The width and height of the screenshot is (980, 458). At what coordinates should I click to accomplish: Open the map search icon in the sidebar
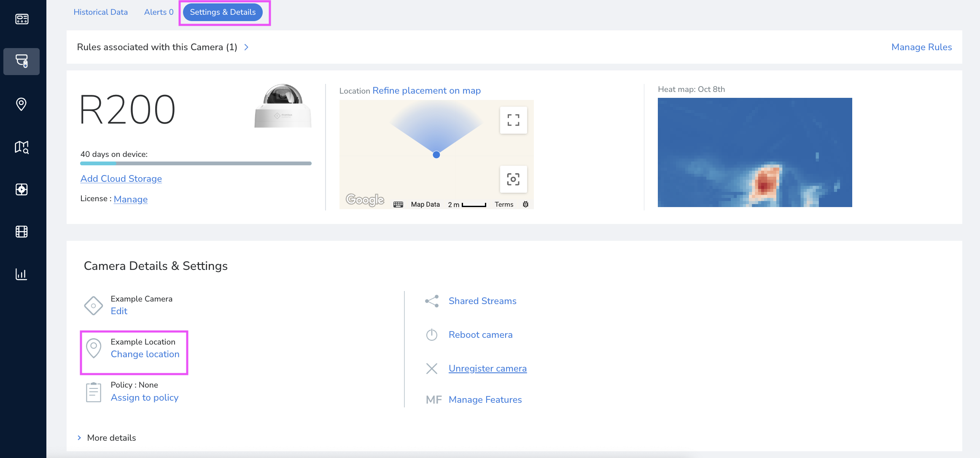pos(22,147)
